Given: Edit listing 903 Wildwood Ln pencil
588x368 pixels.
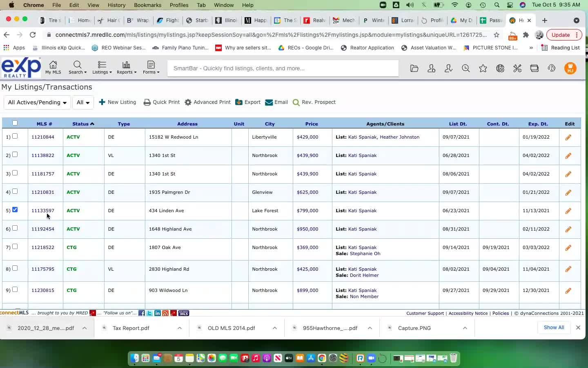Looking at the screenshot, I should (x=568, y=291).
